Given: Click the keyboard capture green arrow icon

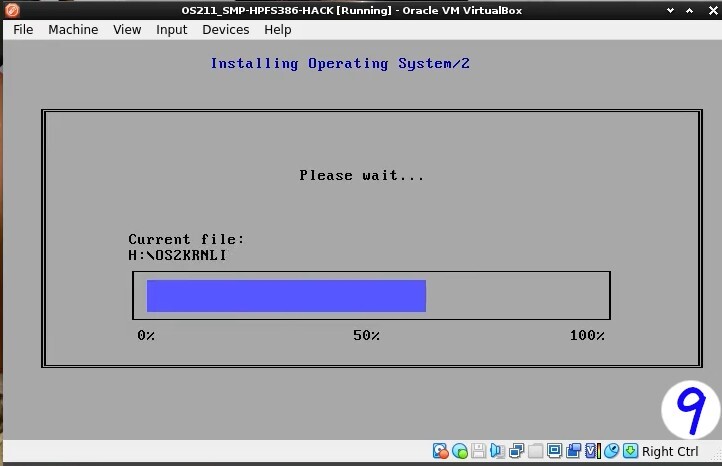Looking at the screenshot, I should coord(630,450).
